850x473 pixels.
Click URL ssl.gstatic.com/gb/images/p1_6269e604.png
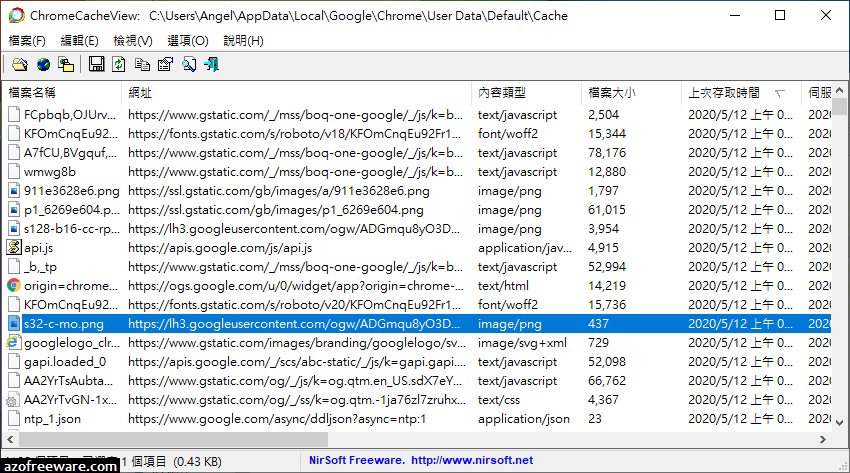point(276,210)
